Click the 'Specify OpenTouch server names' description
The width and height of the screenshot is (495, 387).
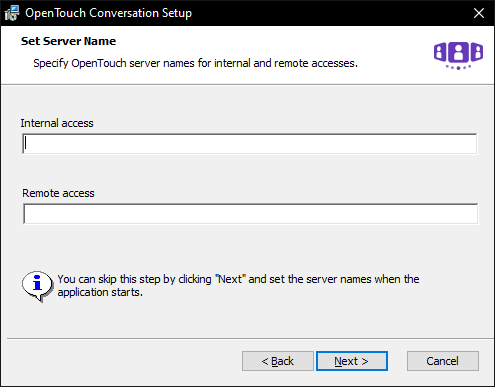click(195, 63)
